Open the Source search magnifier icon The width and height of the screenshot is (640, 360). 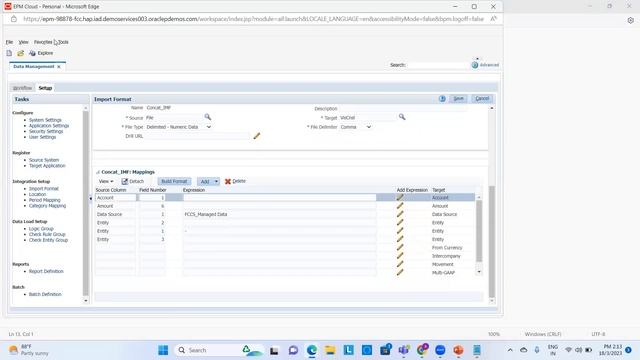click(208, 117)
